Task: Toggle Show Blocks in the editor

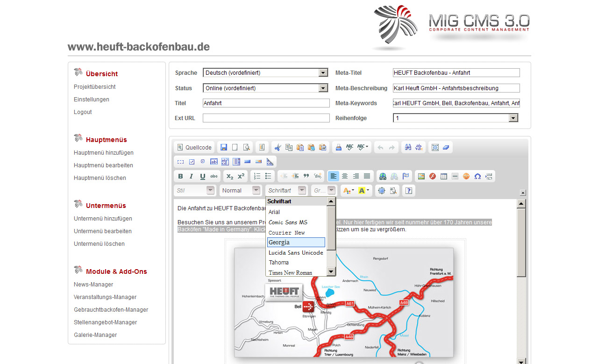Action: coord(393,191)
